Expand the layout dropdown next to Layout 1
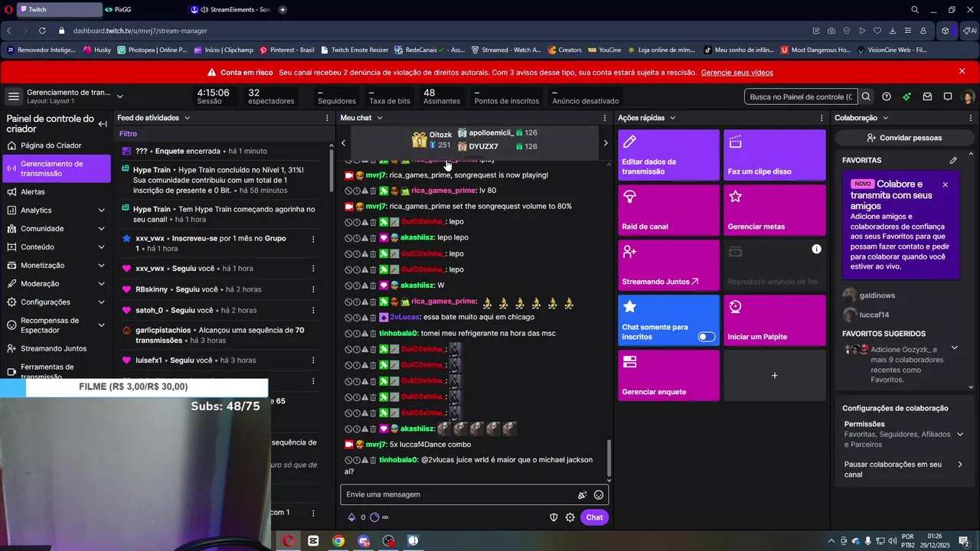The image size is (980, 551). (119, 96)
